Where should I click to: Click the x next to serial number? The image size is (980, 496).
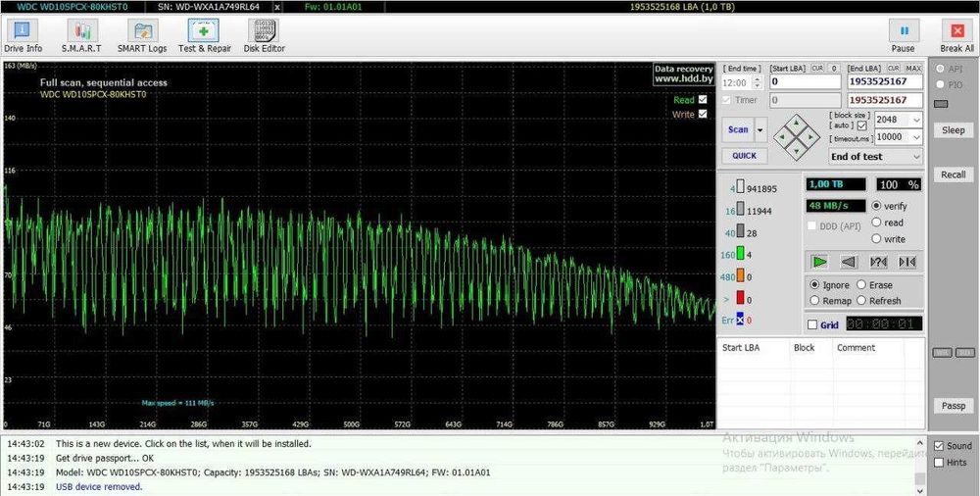point(277,8)
